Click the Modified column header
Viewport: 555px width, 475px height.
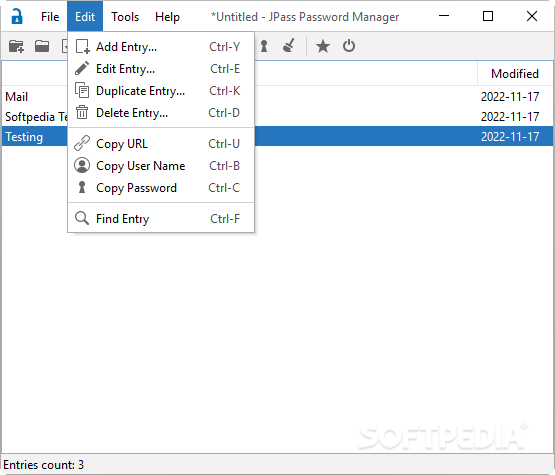515,74
